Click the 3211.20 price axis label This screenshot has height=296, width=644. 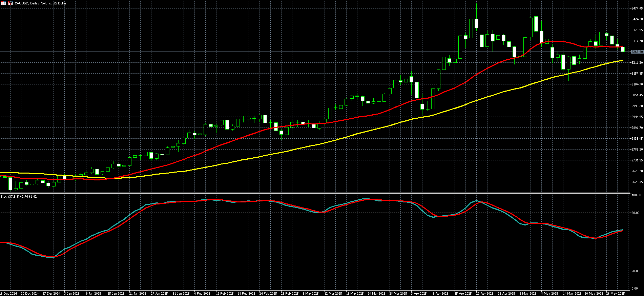(x=637, y=63)
